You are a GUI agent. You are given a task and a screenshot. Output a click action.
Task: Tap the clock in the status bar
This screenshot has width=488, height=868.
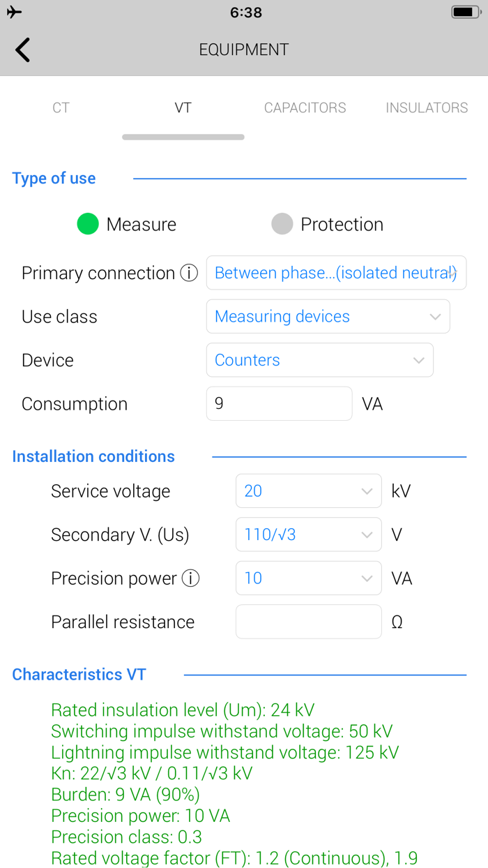245,12
